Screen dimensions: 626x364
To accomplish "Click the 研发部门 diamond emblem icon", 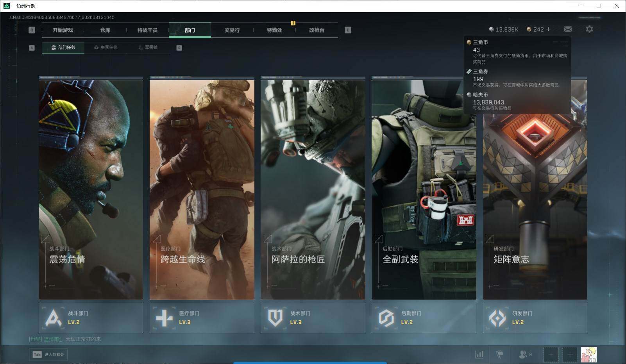I will pos(497,318).
